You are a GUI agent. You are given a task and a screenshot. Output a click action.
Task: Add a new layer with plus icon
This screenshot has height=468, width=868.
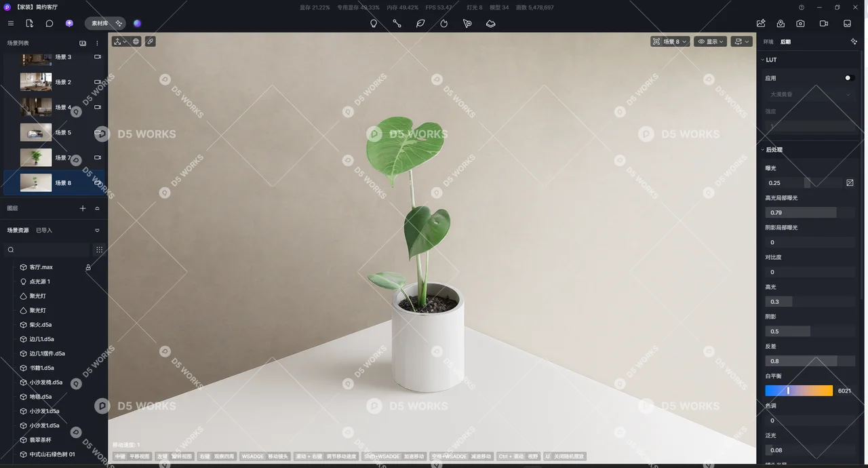coord(83,208)
